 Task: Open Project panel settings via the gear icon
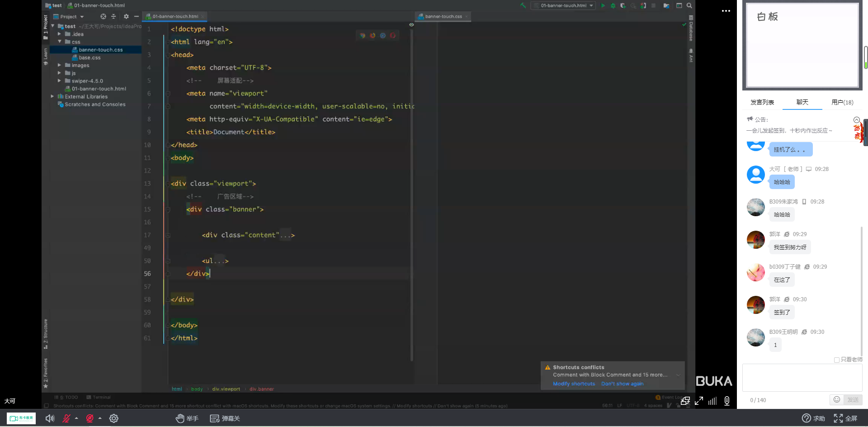coord(126,16)
